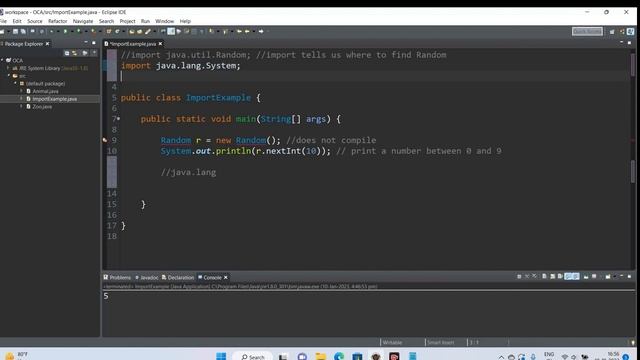Open the Run menu
Screen dimensions: 640x360
point(145,21)
